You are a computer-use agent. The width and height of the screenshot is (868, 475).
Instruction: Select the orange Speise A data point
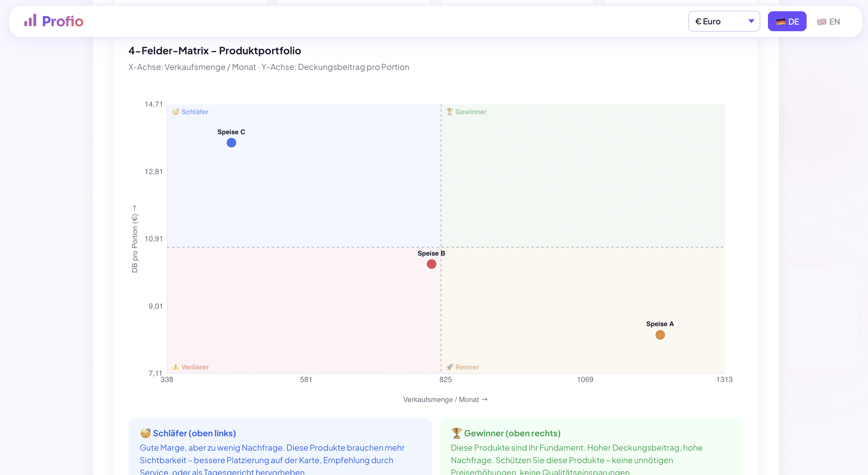[660, 335]
